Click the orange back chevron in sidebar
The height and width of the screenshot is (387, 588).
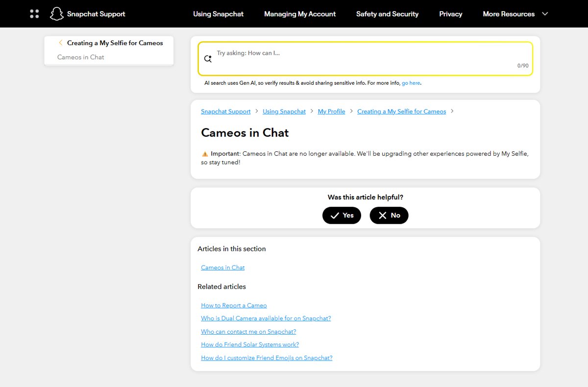(61, 43)
